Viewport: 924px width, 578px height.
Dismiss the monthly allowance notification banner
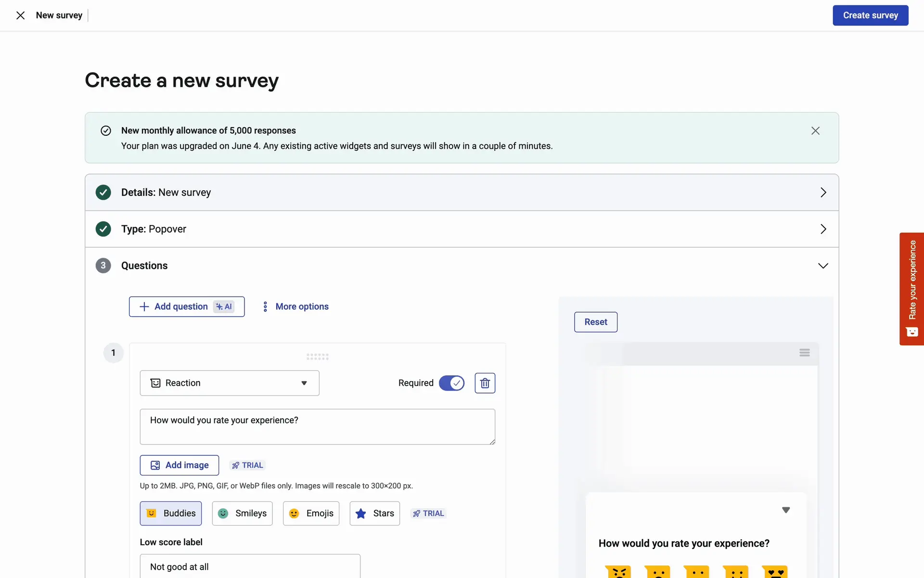(815, 131)
